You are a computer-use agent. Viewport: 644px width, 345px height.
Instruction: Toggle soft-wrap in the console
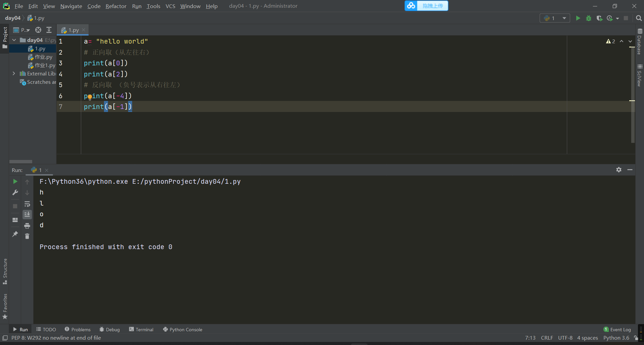[x=27, y=204]
